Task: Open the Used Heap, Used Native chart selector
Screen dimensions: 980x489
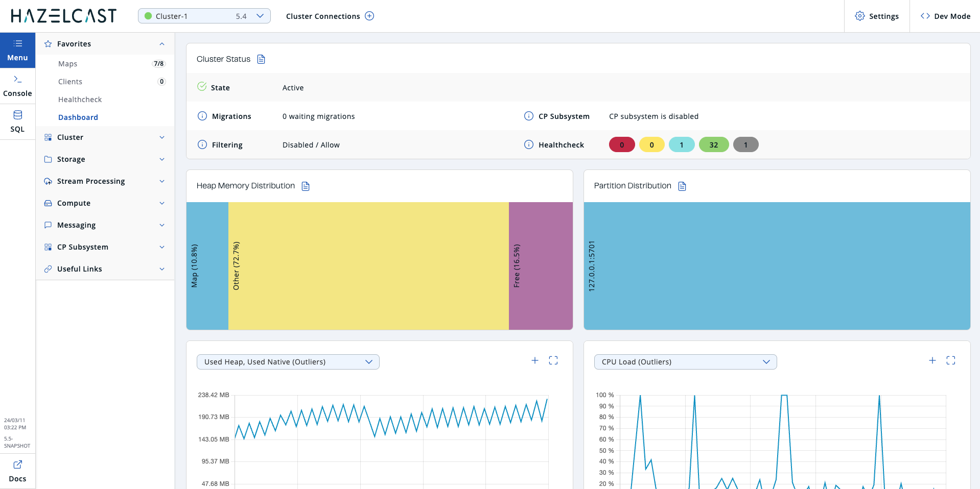Action: (288, 362)
